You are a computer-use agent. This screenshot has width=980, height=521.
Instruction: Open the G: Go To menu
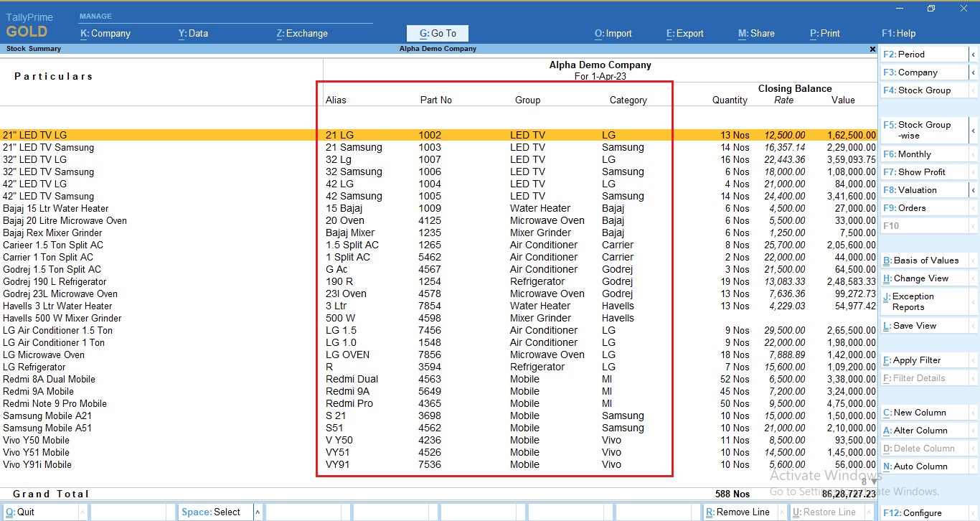(437, 33)
